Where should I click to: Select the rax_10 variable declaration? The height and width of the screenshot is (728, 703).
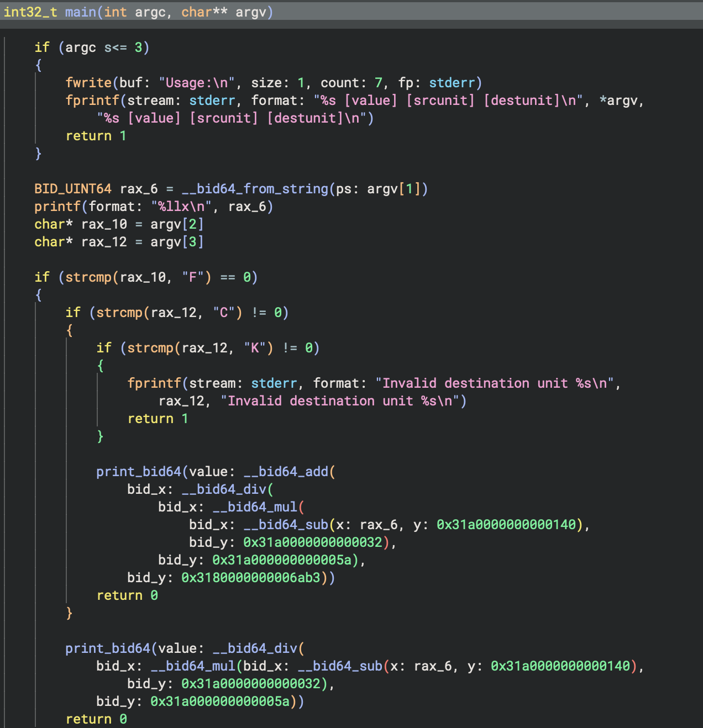[x=104, y=224]
